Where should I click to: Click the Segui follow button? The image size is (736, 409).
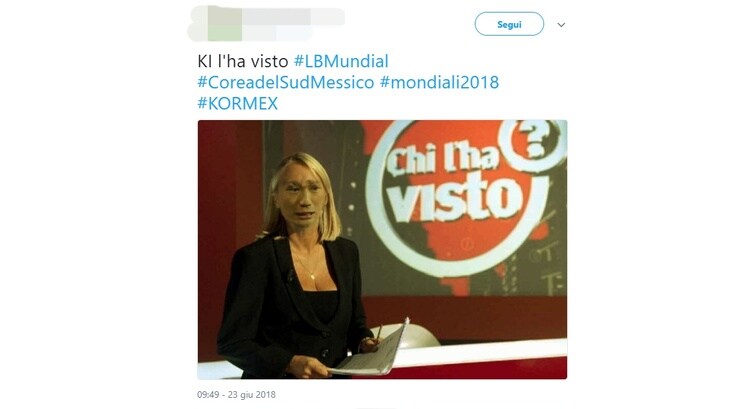(x=509, y=24)
